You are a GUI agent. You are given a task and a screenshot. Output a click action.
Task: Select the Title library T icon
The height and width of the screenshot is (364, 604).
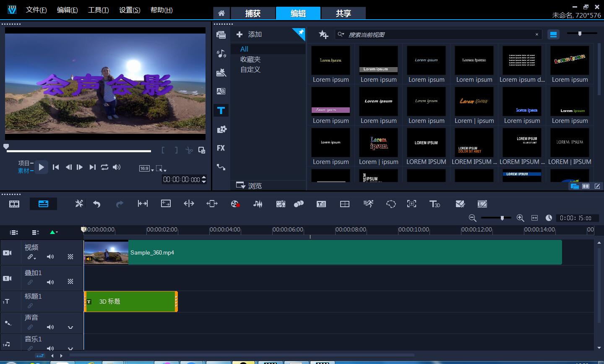[x=221, y=111]
